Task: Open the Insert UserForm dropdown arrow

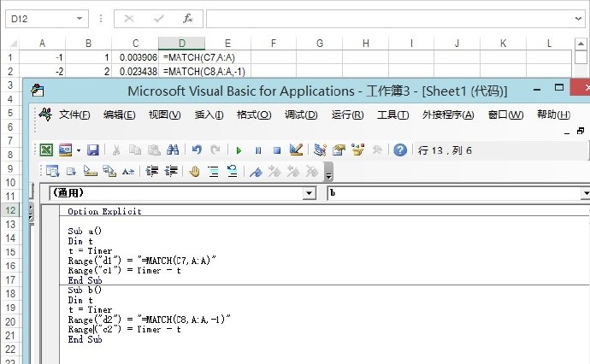Action: click(x=79, y=150)
